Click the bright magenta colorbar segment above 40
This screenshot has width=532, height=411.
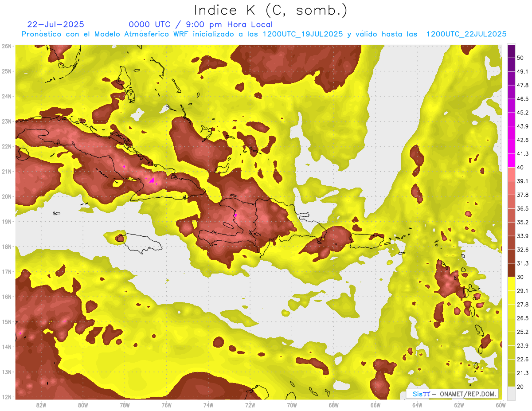pyautogui.click(x=511, y=160)
